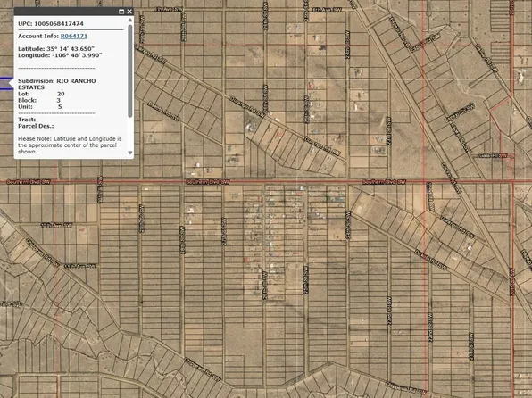Click the Lot value 20
Viewport: 532px width, 398px height.
click(61, 94)
